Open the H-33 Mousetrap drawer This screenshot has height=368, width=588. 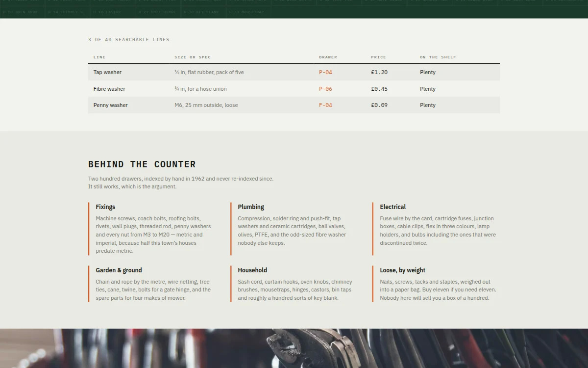(x=248, y=12)
